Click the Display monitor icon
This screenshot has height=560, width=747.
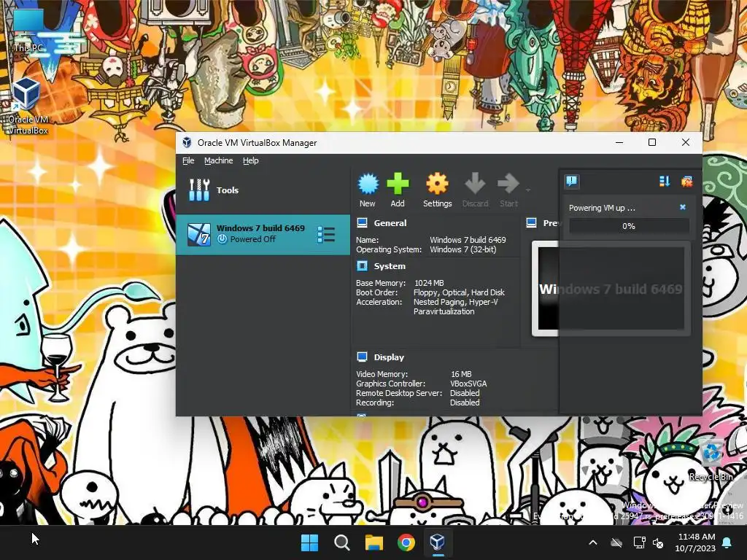[362, 357]
